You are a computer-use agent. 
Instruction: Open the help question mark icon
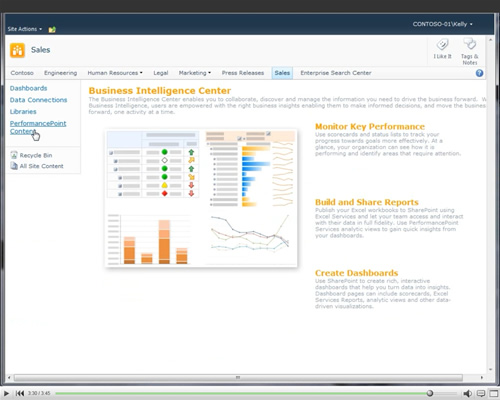pos(479,73)
